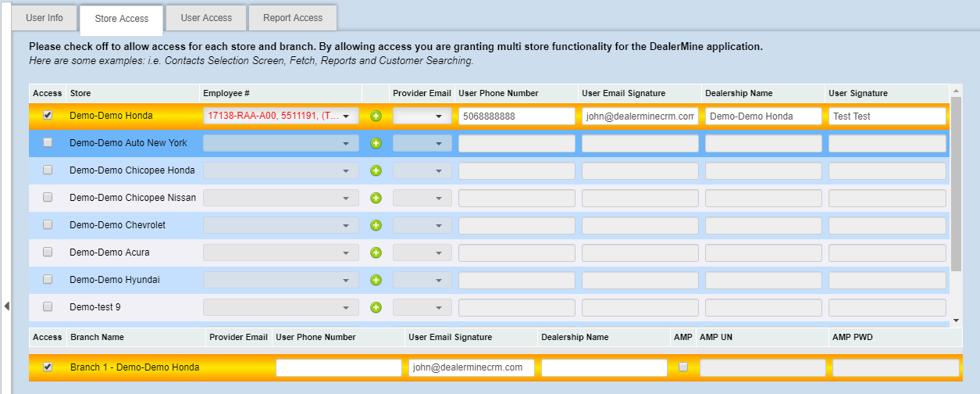Click green plus icon for Demo-Demo Chevrolet
The width and height of the screenshot is (980, 394).
point(376,225)
